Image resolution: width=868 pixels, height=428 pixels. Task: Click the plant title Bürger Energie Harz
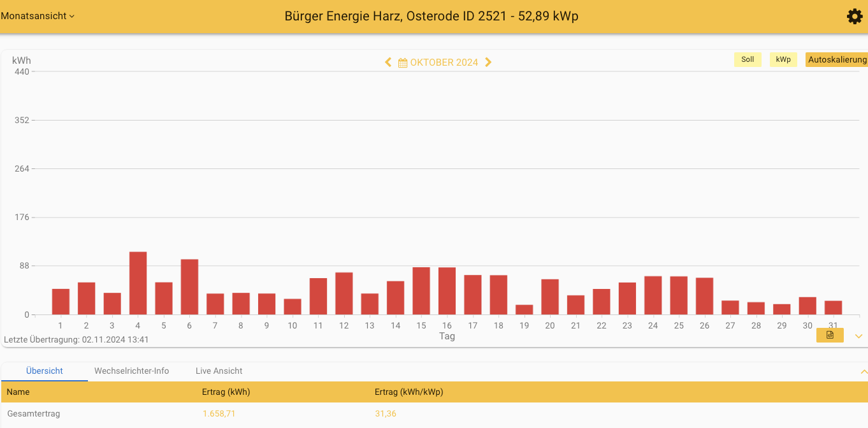pos(431,16)
